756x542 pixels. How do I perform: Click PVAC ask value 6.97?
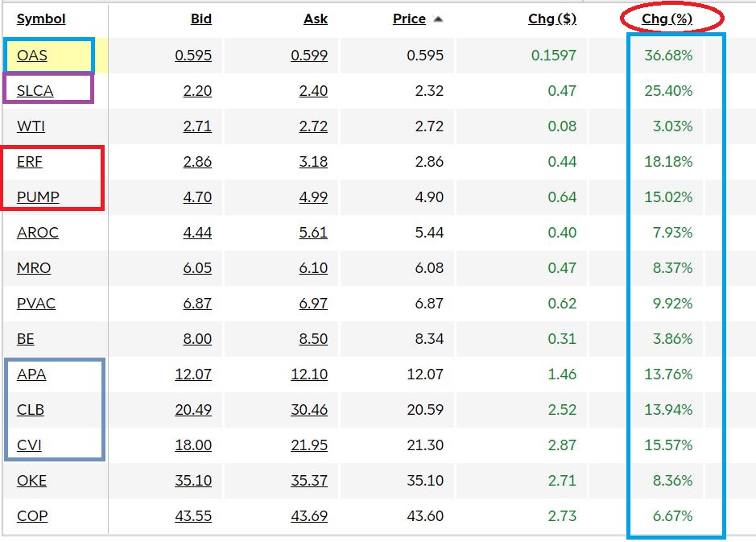tap(313, 304)
